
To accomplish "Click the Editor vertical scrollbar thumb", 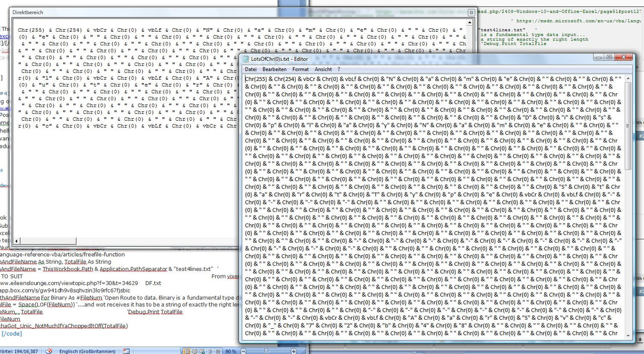I will click(x=628, y=126).
